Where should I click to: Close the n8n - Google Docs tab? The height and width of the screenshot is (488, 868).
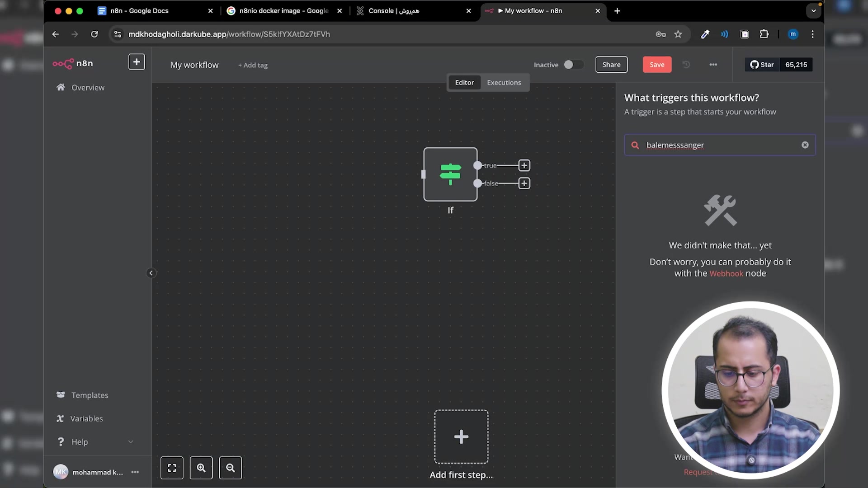point(210,11)
